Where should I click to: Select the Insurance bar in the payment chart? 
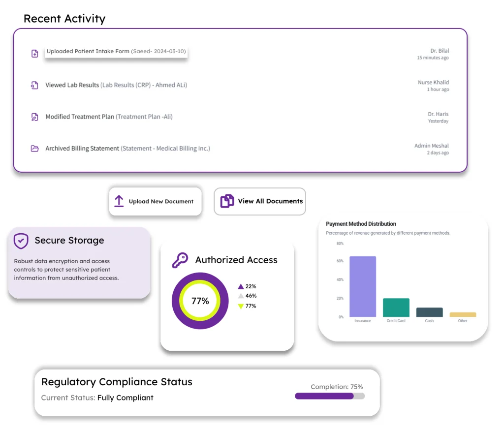(362, 285)
